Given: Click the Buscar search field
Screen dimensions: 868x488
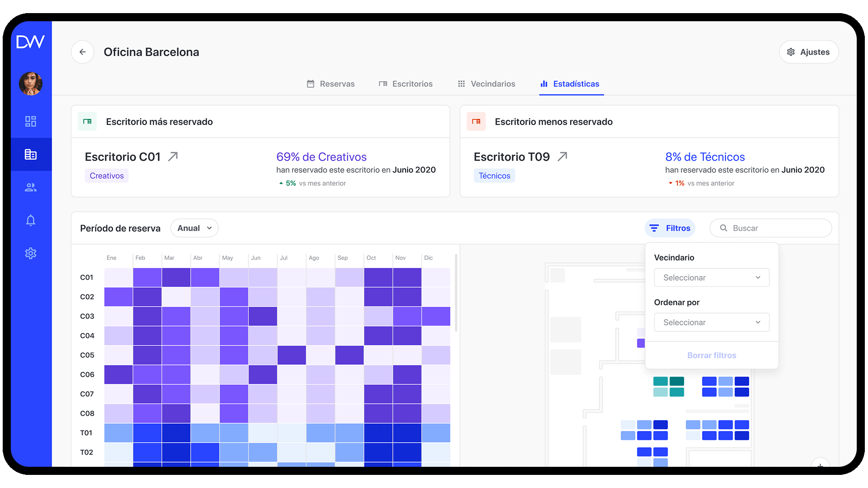Looking at the screenshot, I should point(770,228).
